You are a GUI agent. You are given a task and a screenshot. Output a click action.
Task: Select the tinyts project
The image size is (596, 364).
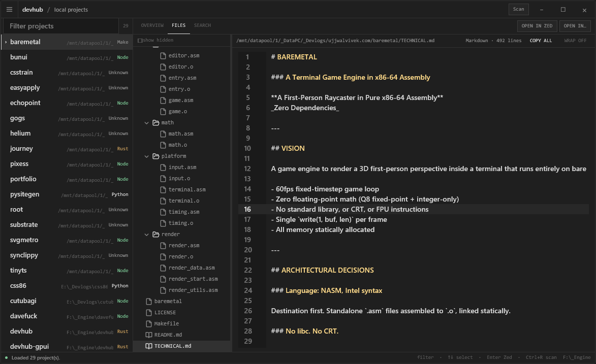tap(67, 270)
